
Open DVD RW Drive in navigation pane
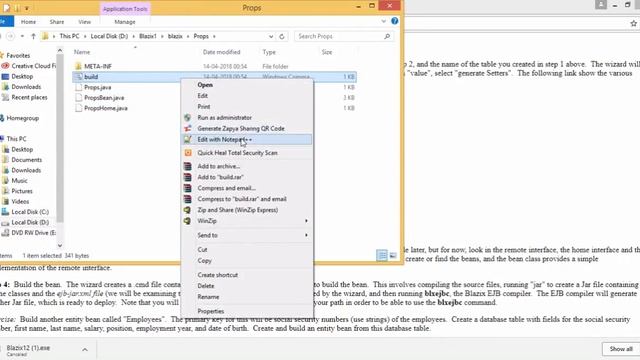pos(29,233)
